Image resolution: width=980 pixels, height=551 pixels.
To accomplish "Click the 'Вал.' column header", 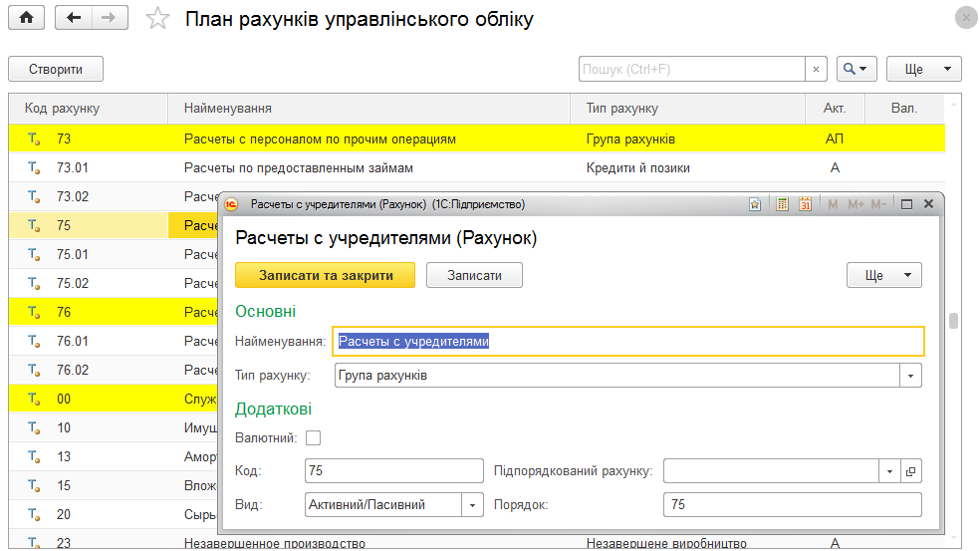I will (904, 109).
